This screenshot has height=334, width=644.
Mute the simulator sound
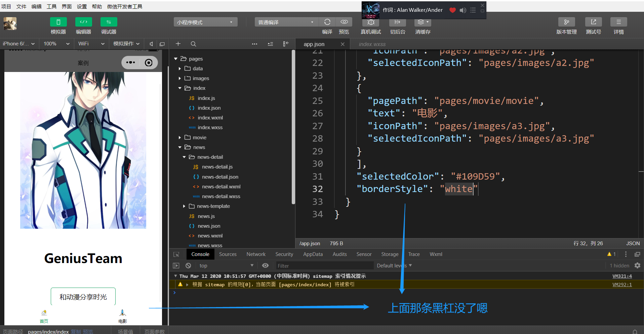151,44
